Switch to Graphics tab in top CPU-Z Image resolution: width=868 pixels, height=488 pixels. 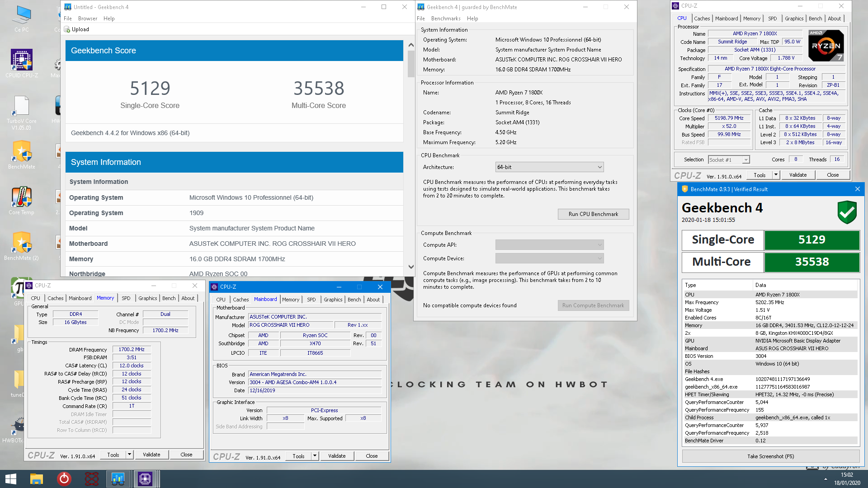794,19
